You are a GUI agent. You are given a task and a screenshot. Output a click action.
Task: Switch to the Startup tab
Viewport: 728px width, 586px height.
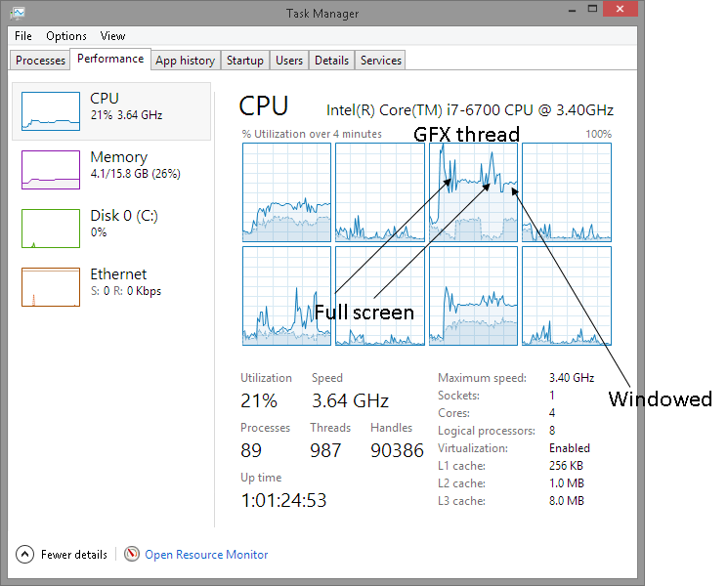(245, 61)
